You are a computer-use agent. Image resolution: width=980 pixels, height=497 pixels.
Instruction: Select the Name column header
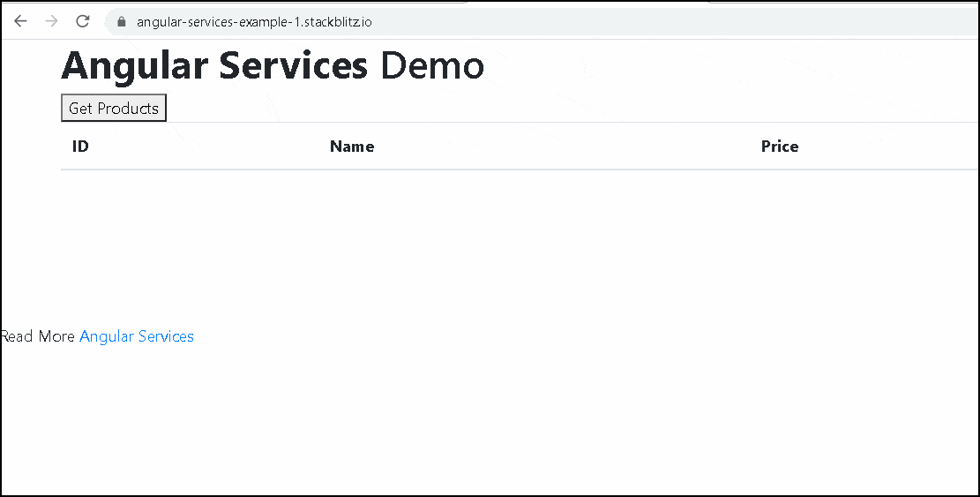352,147
